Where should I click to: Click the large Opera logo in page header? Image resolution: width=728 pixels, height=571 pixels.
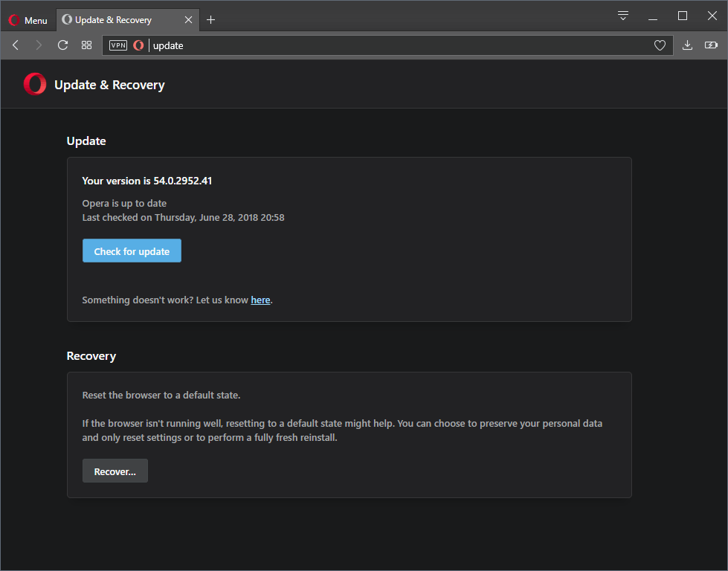pyautogui.click(x=35, y=84)
